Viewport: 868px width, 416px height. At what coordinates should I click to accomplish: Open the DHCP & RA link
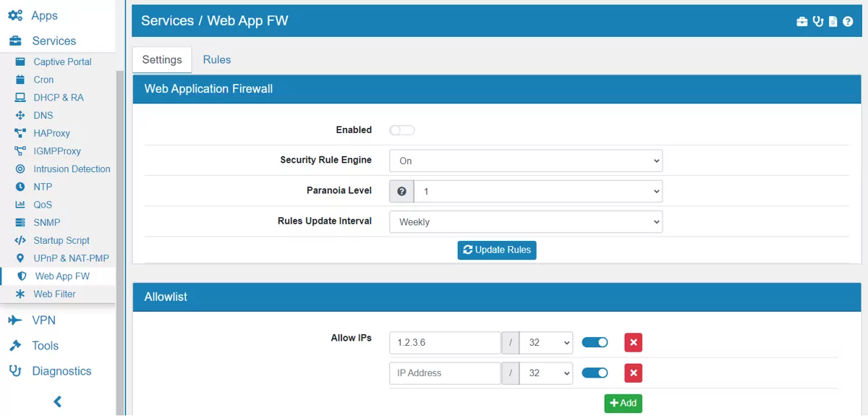[x=59, y=97]
